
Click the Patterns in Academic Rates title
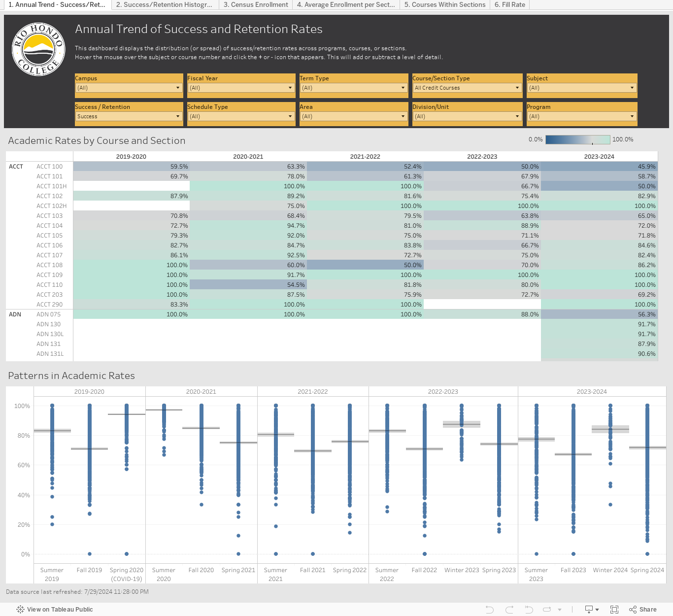pyautogui.click(x=71, y=376)
